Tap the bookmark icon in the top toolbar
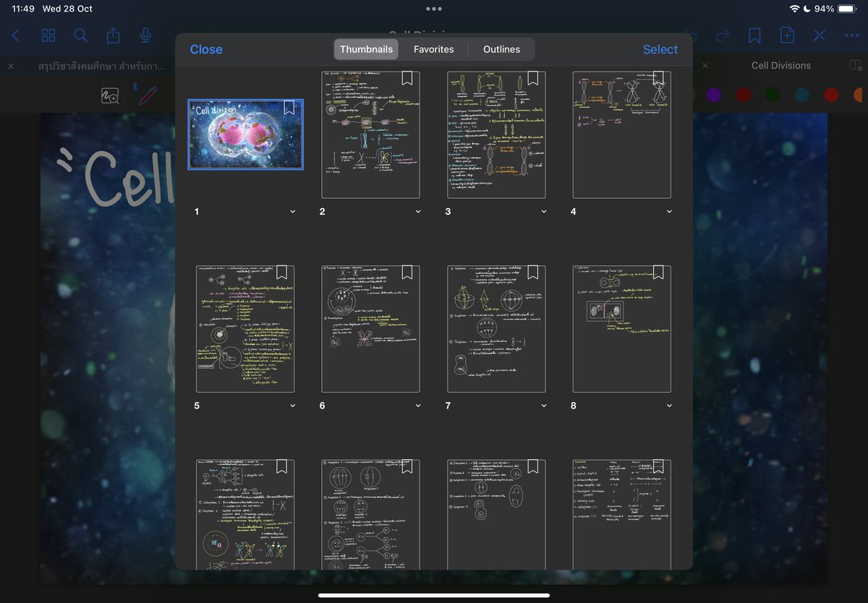868x603 pixels. pos(754,35)
